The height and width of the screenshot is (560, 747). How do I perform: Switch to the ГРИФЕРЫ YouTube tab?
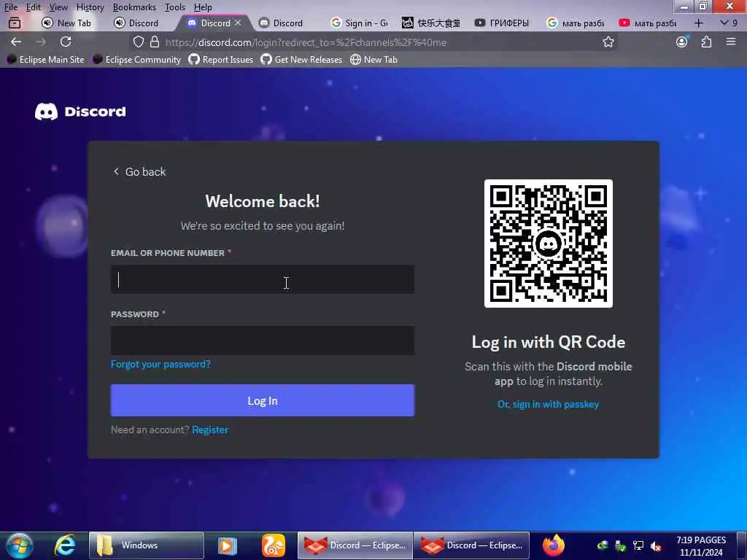click(503, 23)
